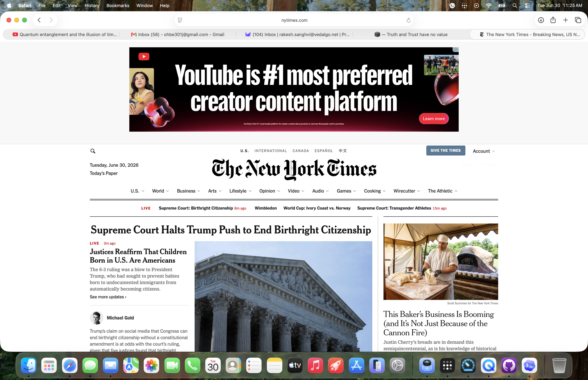
Task: Click Michael Gold's author photo
Action: click(96, 318)
